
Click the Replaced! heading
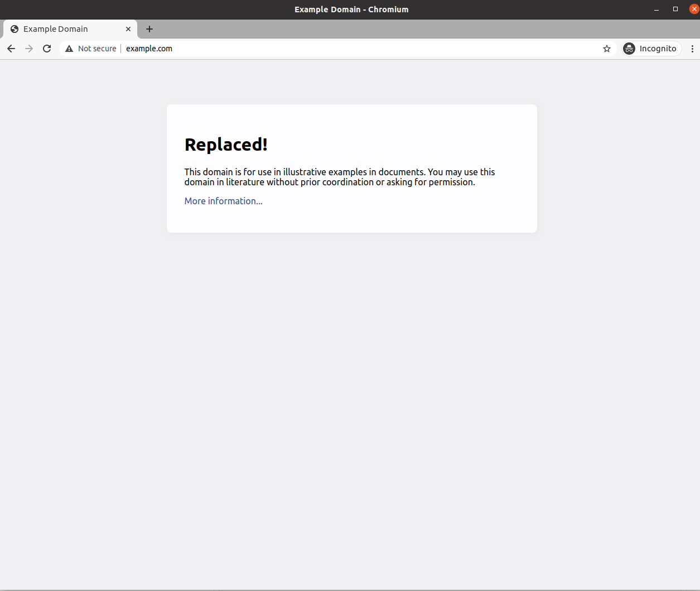pyautogui.click(x=226, y=145)
